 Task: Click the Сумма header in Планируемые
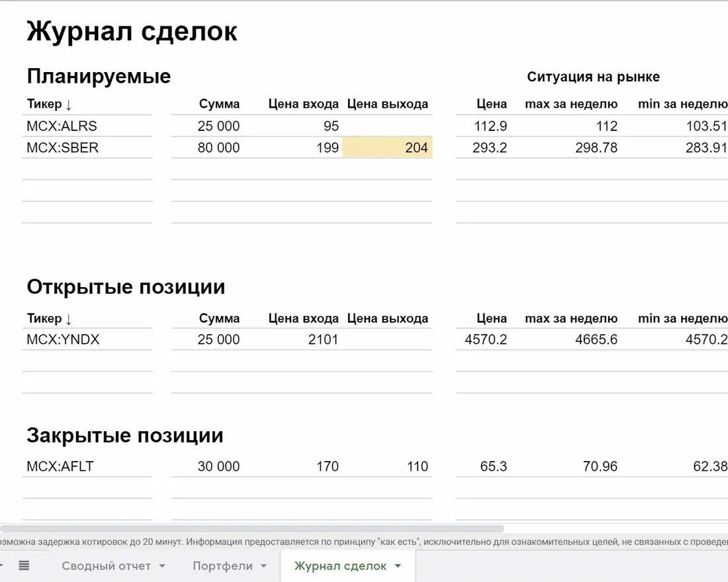(219, 104)
